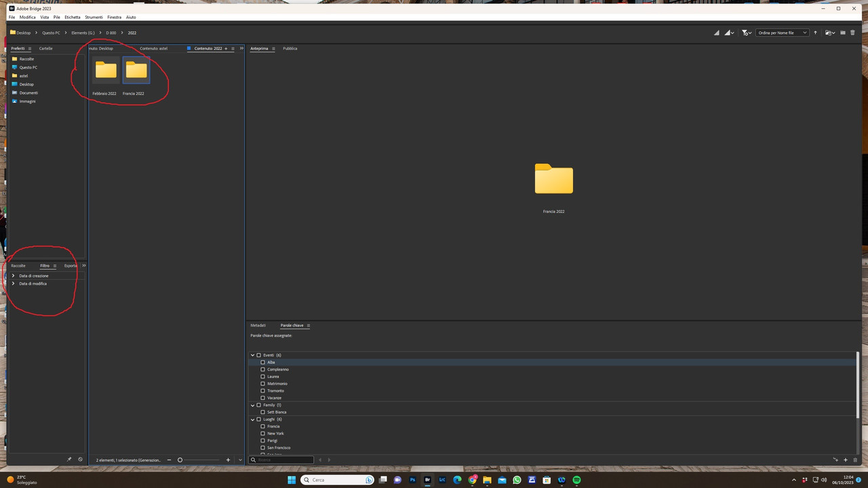This screenshot has width=868, height=488.
Task: Open the filter by rating funnel menu
Action: pyautogui.click(x=747, y=33)
